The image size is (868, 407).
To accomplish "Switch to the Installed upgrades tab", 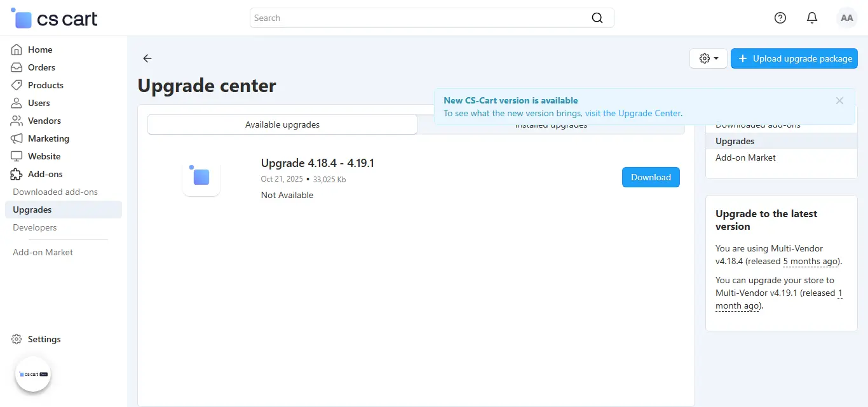I will click(x=551, y=124).
